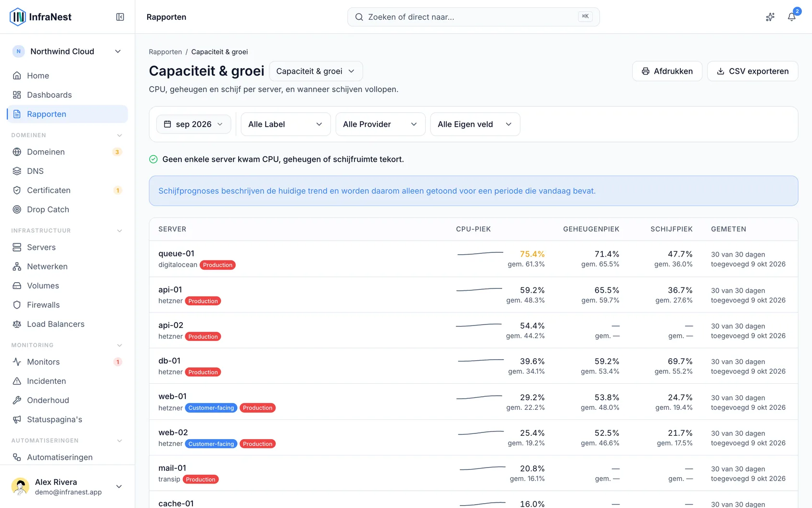The image size is (812, 508).
Task: Click the Automatiseringen icon
Action: [17, 457]
